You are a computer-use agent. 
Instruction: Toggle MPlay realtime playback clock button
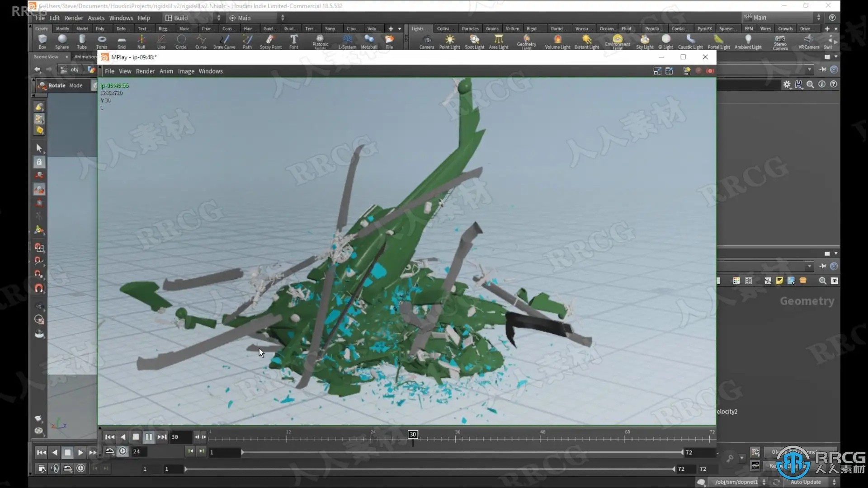[123, 451]
